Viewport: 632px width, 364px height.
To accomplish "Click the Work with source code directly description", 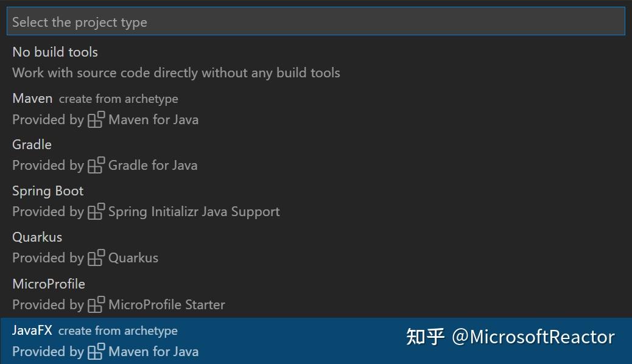I will click(176, 73).
